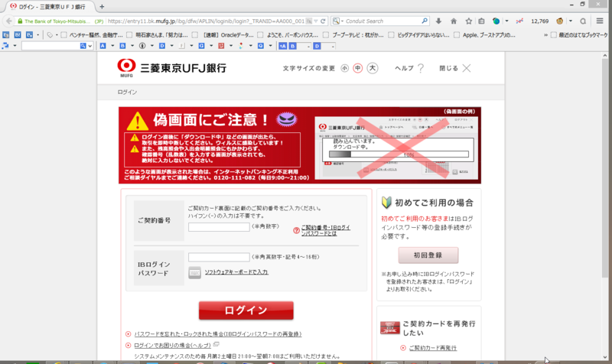Expand dropdown beside the Hatena B+ icon
Viewport: 612px width, 364px height.
pos(37,34)
